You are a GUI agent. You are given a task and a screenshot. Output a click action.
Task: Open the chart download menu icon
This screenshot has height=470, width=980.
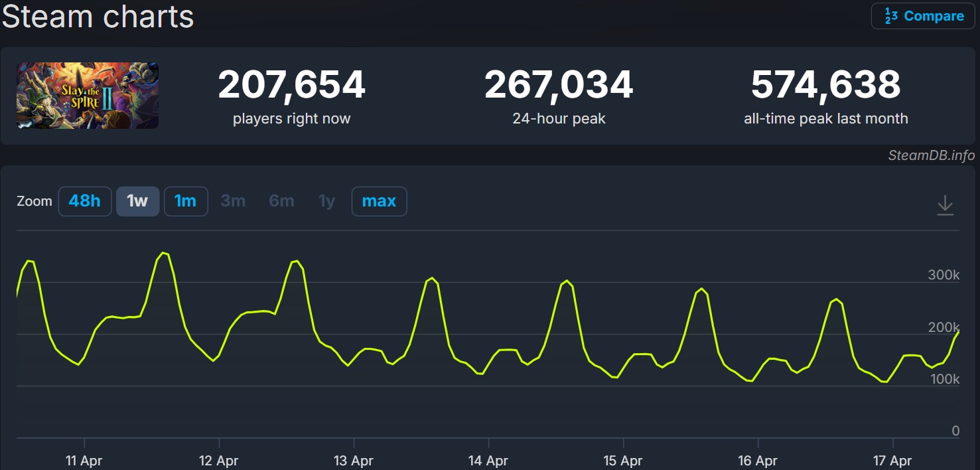point(945,206)
